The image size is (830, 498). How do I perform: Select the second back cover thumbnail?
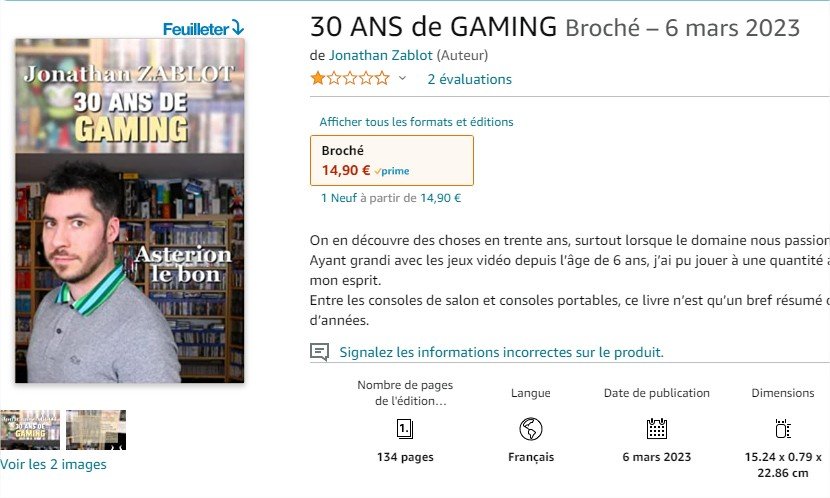96,430
